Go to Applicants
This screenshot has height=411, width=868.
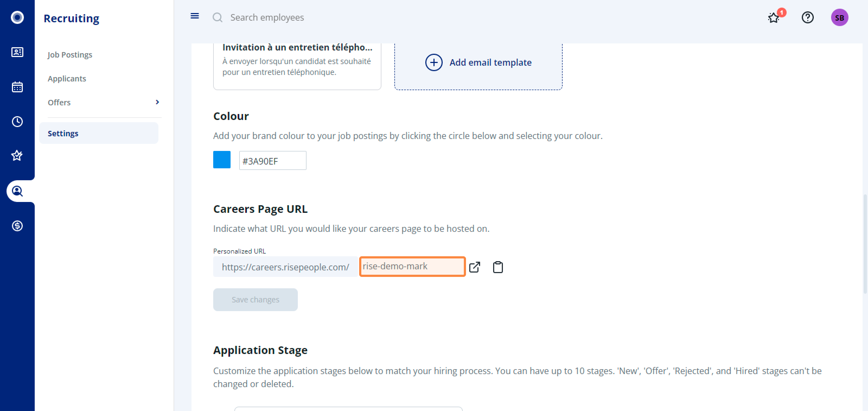coord(67,78)
